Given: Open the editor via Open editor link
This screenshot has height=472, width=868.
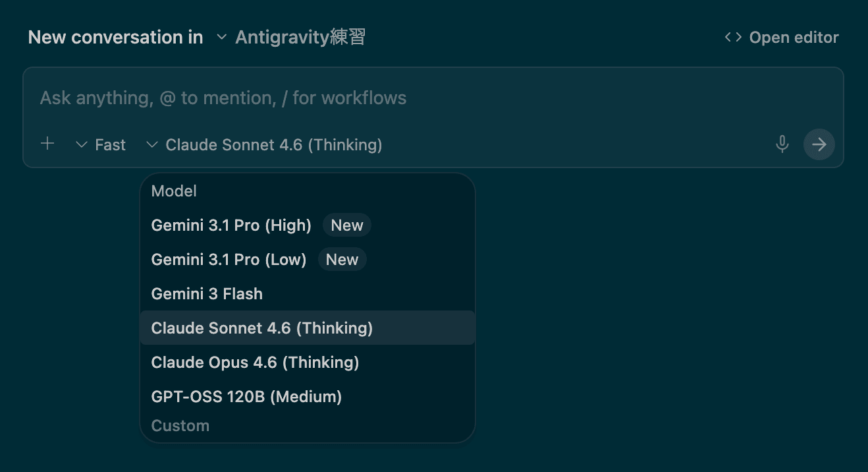Looking at the screenshot, I should tap(794, 38).
